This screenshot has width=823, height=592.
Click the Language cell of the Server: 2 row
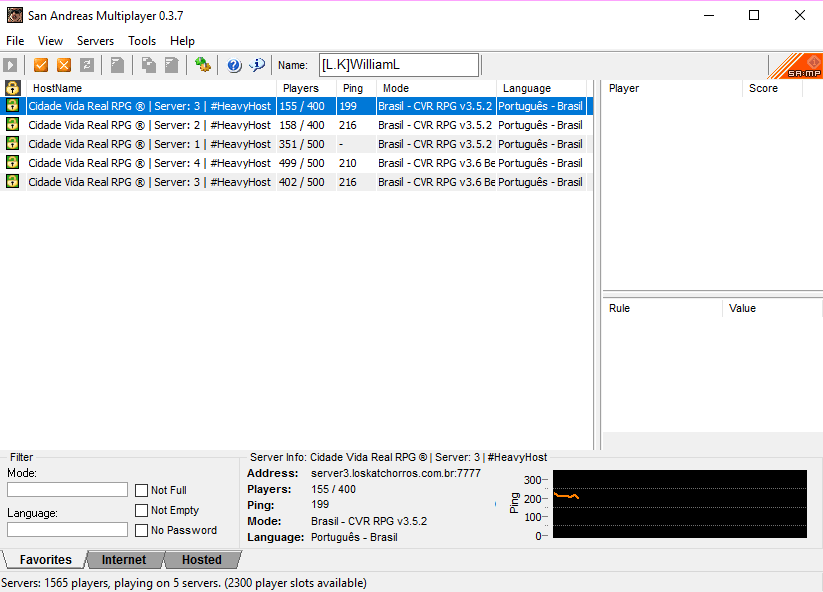coord(540,125)
